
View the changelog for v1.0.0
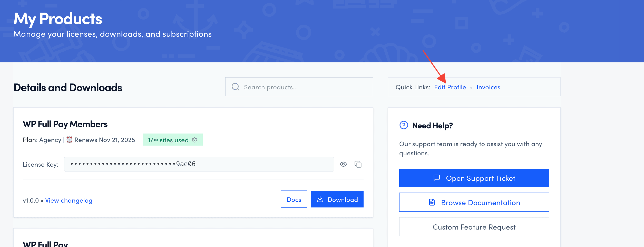(x=69, y=201)
